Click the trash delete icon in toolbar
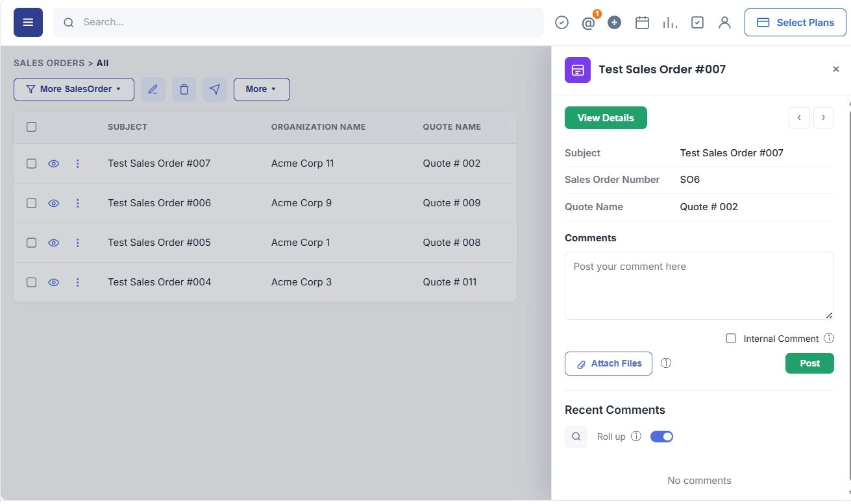The height and width of the screenshot is (504, 851). 184,90
